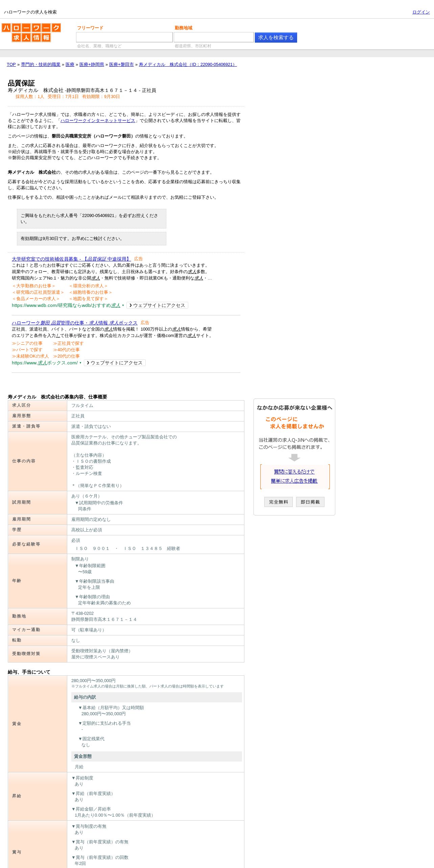434x868 pixels.
Task: Open ≫シニアの仕事 ad sublink
Action: pyautogui.click(x=27, y=343)
